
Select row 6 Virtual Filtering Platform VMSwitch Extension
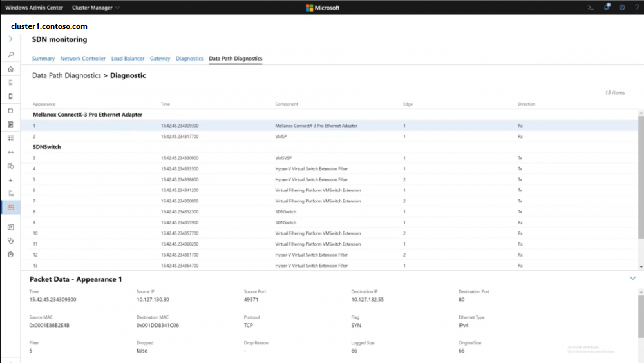coord(329,190)
